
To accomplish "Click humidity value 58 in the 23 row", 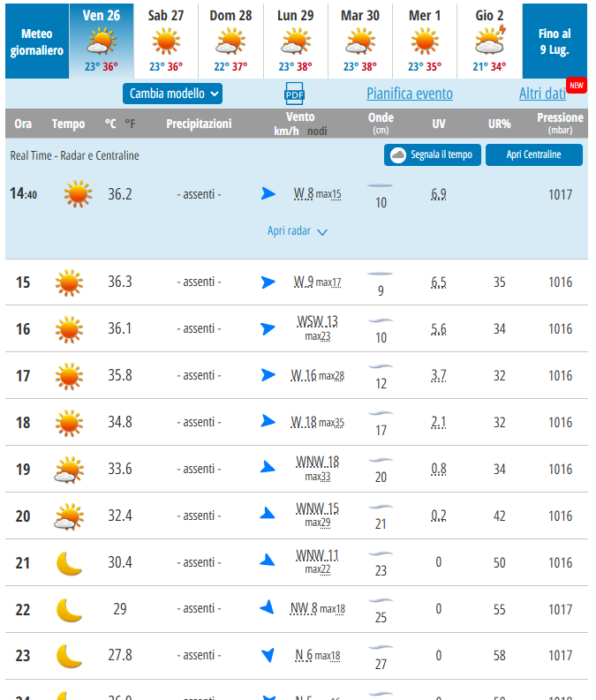I will click(500, 655).
